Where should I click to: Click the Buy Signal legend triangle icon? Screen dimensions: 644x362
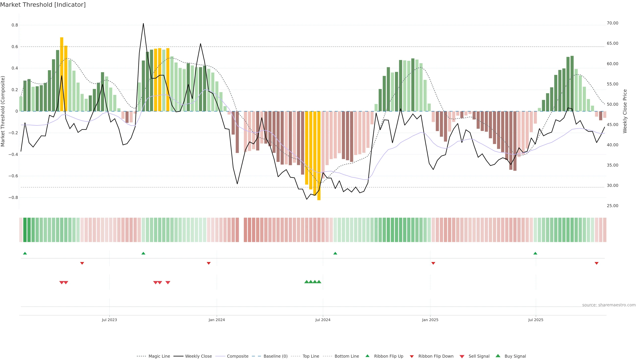tap(498, 356)
